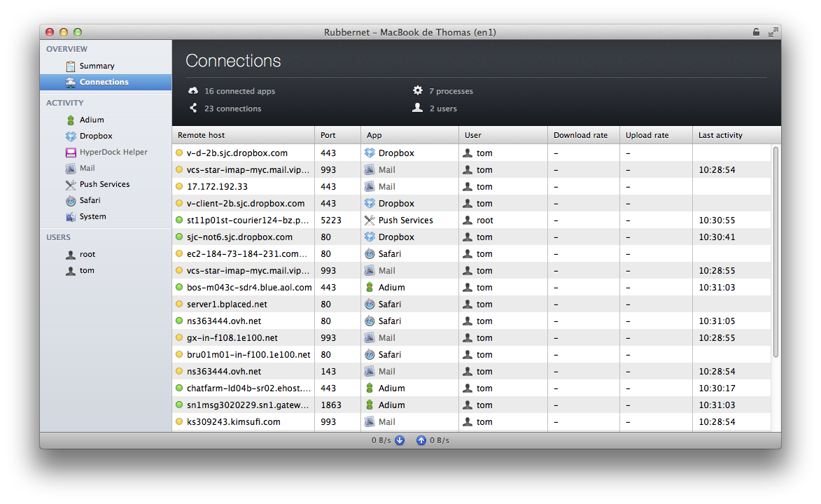This screenshot has width=821, height=504.
Task: Click the window title Rubbernet – MacBook de Thomas
Action: (x=410, y=32)
